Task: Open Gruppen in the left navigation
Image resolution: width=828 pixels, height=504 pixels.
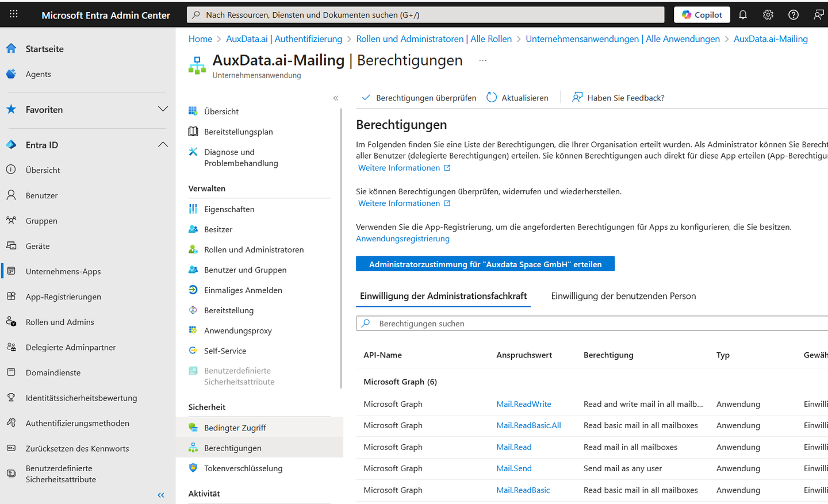Action: point(41,221)
